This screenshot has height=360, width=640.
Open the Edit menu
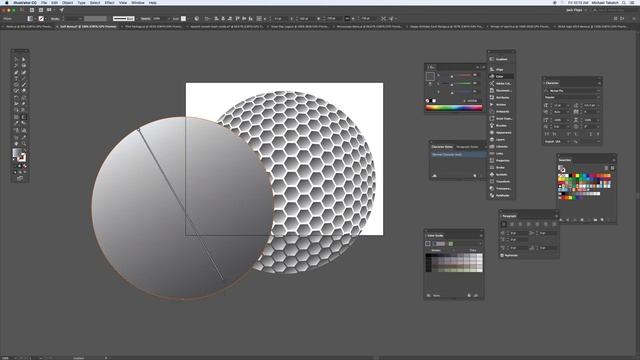click(54, 2)
